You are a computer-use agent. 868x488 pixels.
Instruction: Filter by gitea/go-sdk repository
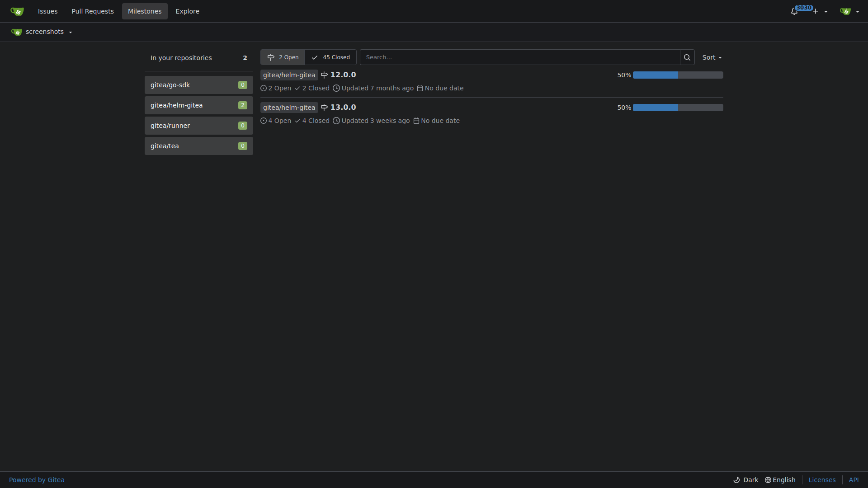click(x=199, y=85)
